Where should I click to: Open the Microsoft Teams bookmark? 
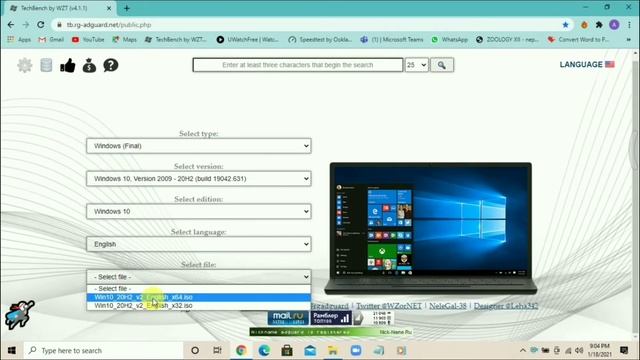[392, 40]
